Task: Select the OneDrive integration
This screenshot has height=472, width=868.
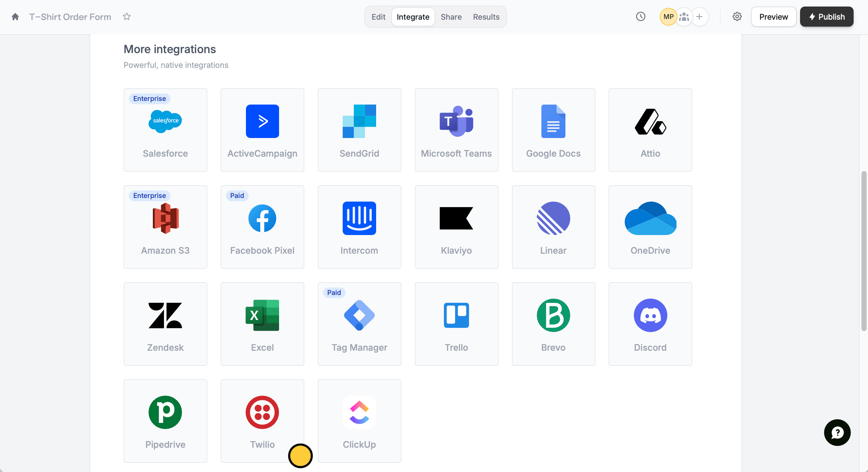Action: 650,227
